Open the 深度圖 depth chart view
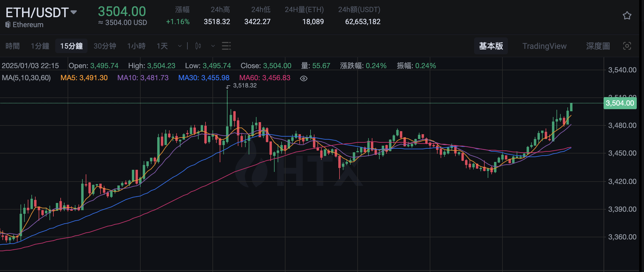 598,46
